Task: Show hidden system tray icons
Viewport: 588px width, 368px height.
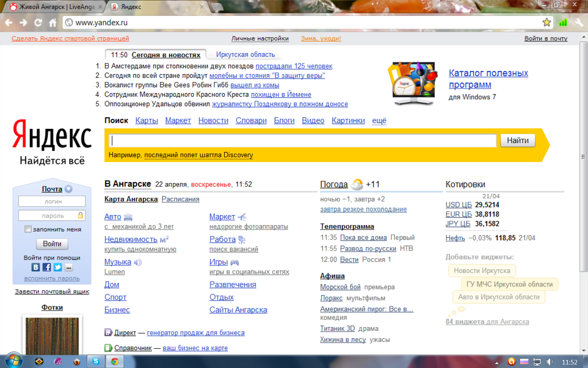Action: [497, 363]
